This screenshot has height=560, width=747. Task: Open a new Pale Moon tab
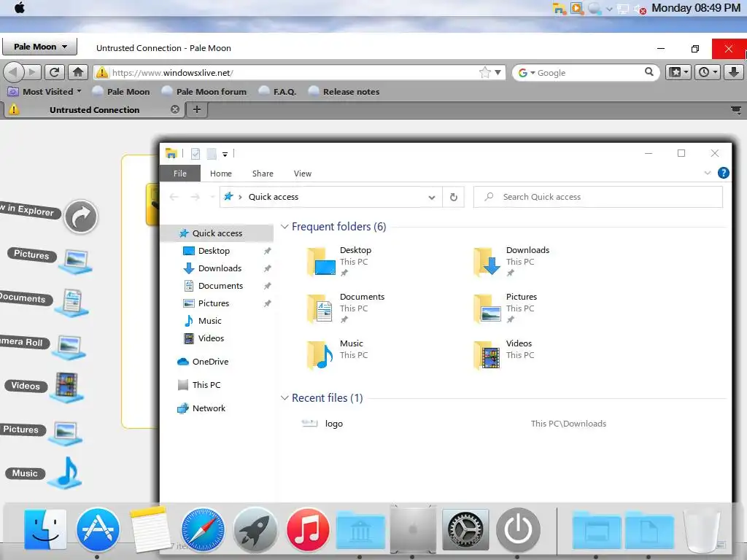197,110
